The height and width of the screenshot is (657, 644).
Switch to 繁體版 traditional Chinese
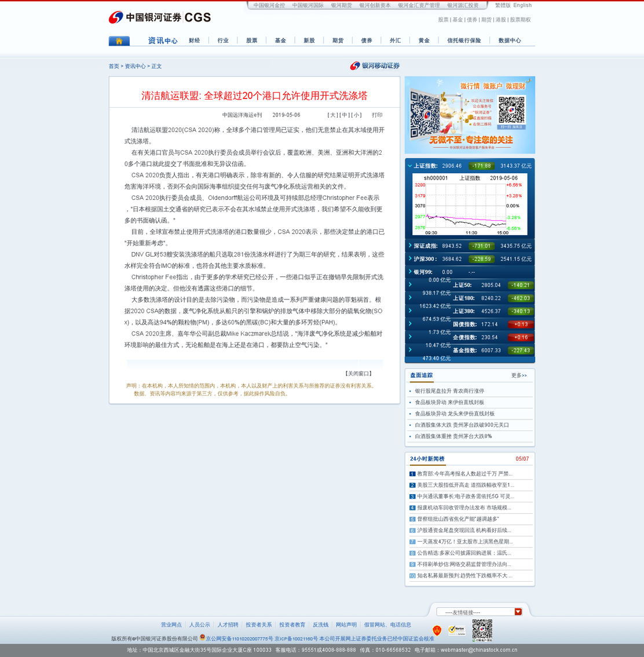coord(503,5)
